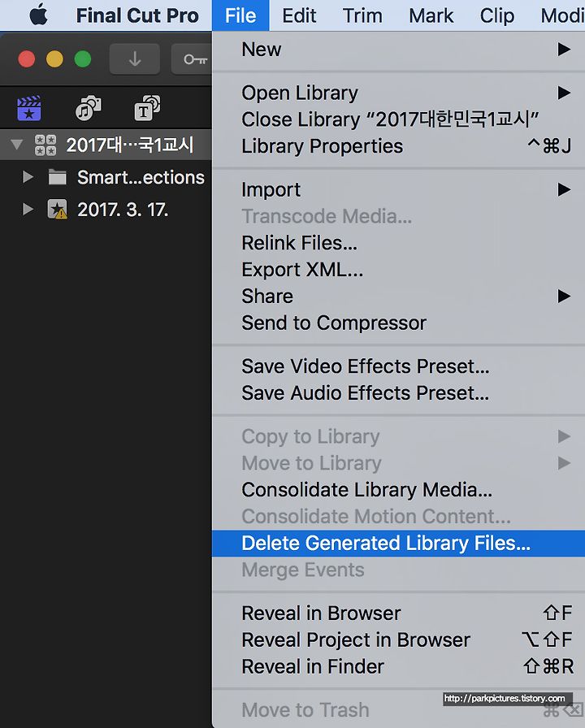Open the Edit menu

tap(300, 15)
